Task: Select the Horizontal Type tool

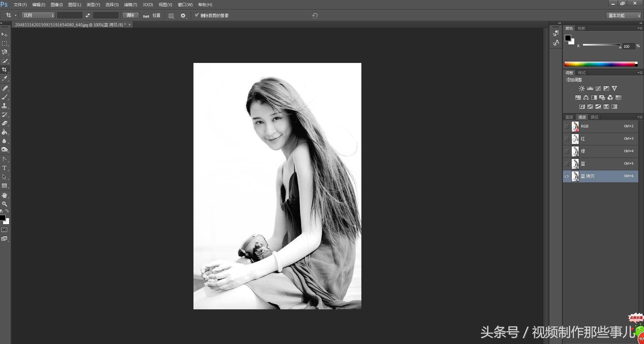Action: [5, 168]
